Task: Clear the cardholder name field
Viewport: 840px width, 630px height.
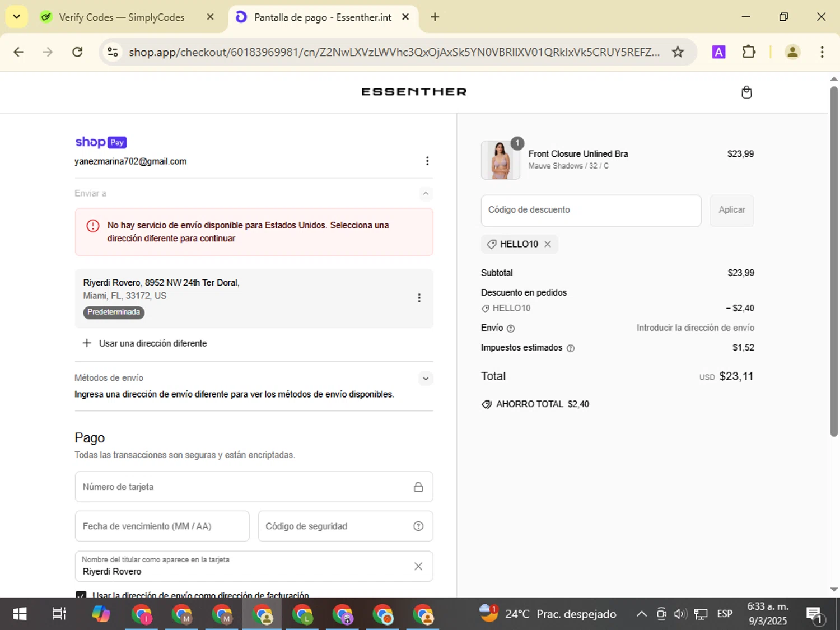Action: (418, 566)
